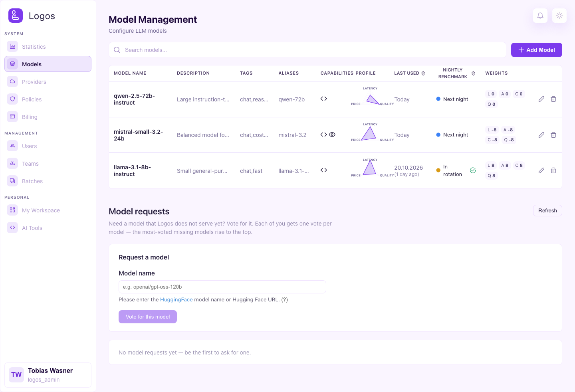Click Users people icon in sidebar
This screenshot has height=392, width=575.
point(12,146)
